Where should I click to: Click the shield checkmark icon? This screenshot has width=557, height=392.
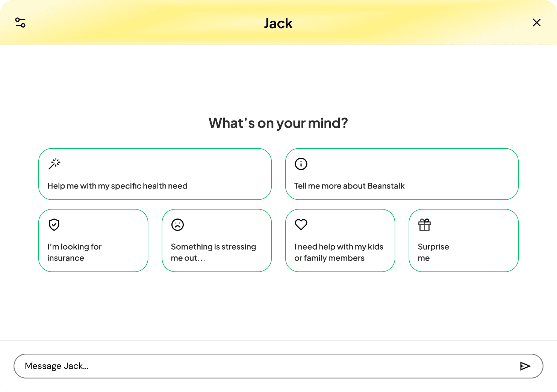[x=54, y=225]
